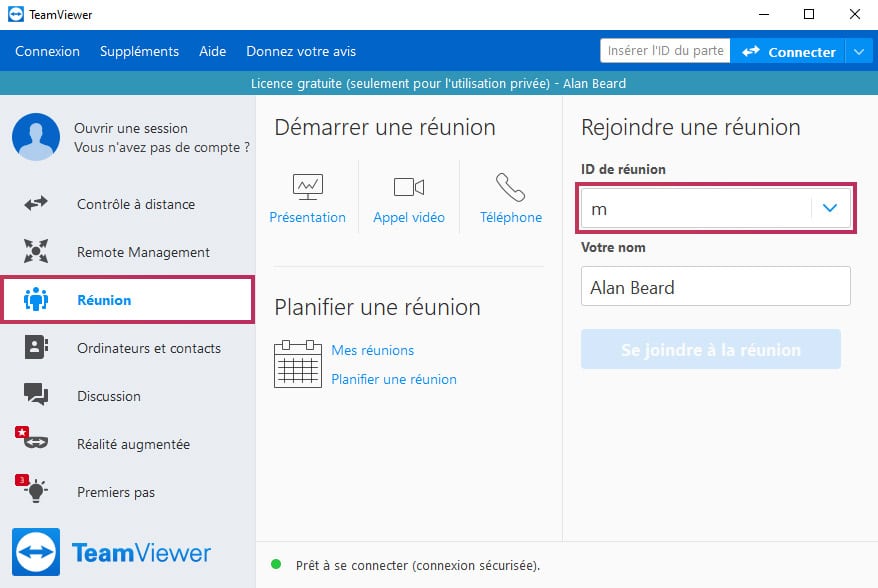
Task: Select Contrôle à distance in sidebar
Action: coord(128,204)
